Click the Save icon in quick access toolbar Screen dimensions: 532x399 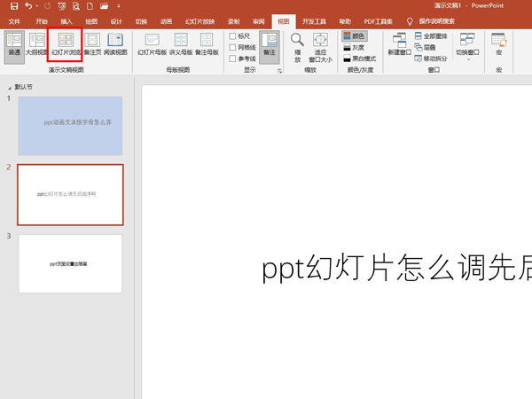pos(14,6)
